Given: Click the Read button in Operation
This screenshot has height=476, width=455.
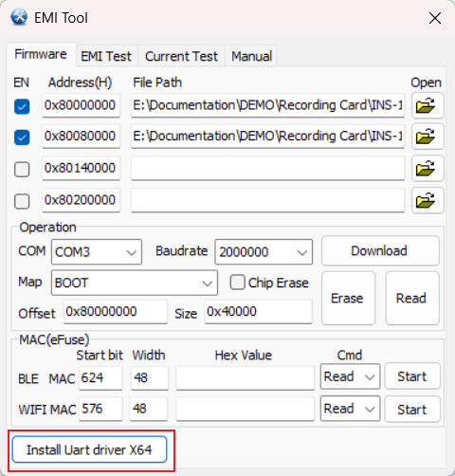Looking at the screenshot, I should (x=412, y=298).
